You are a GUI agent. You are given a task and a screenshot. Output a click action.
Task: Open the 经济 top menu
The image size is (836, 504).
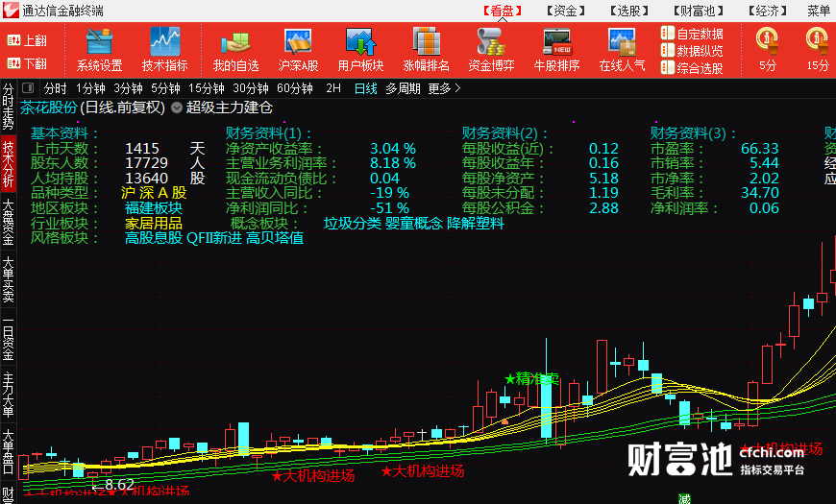coord(768,11)
